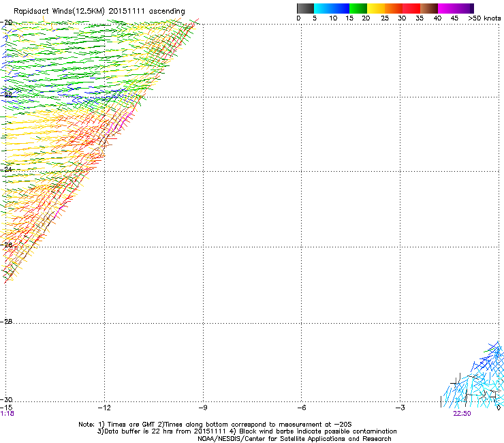The height and width of the screenshot is (443, 504).
Task: Click the longitude label '-6'
Action: tap(301, 408)
